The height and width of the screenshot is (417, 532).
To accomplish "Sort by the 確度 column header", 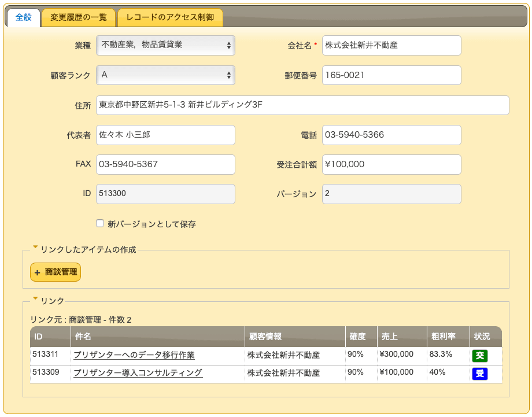I will pos(361,337).
